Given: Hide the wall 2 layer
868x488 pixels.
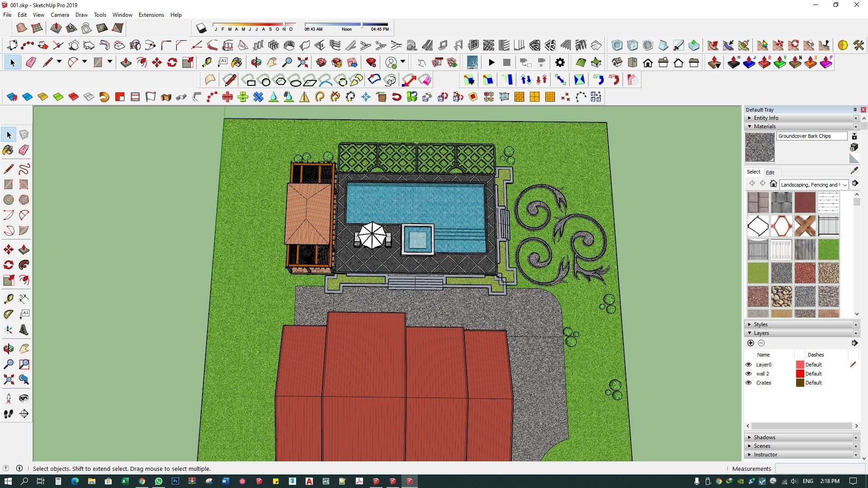Looking at the screenshot, I should coord(748,374).
